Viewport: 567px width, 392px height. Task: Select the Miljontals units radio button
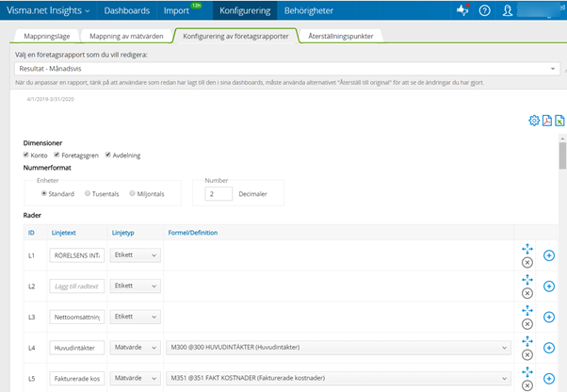[133, 193]
